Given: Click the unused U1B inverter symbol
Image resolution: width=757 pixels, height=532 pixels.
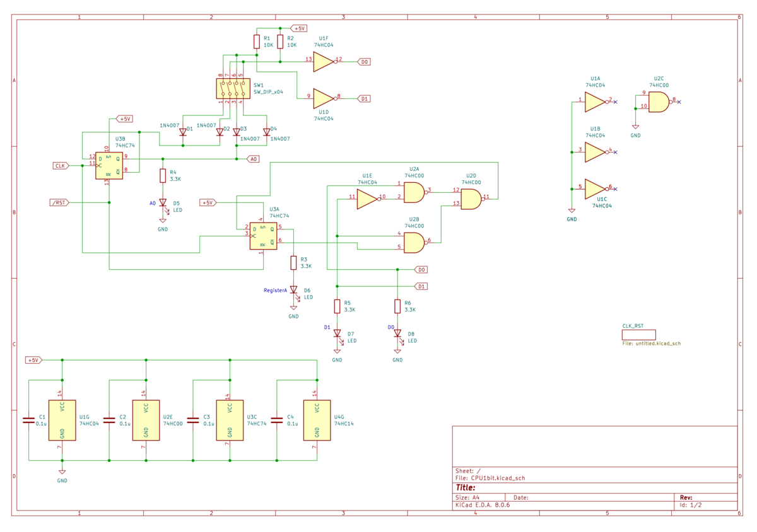Looking at the screenshot, I should tap(596, 151).
